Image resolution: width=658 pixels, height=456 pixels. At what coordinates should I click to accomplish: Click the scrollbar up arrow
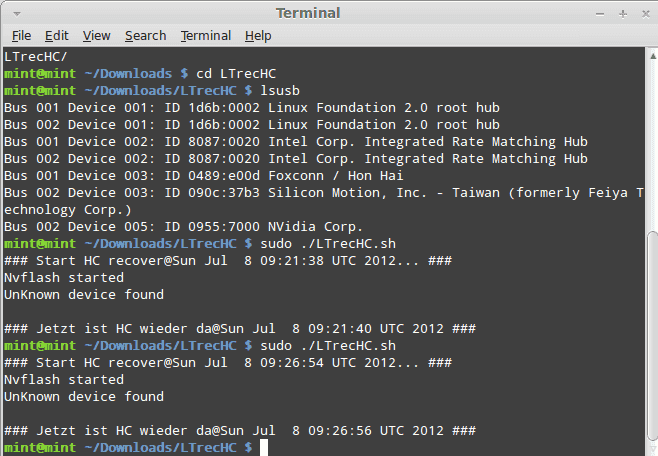pyautogui.click(x=653, y=56)
